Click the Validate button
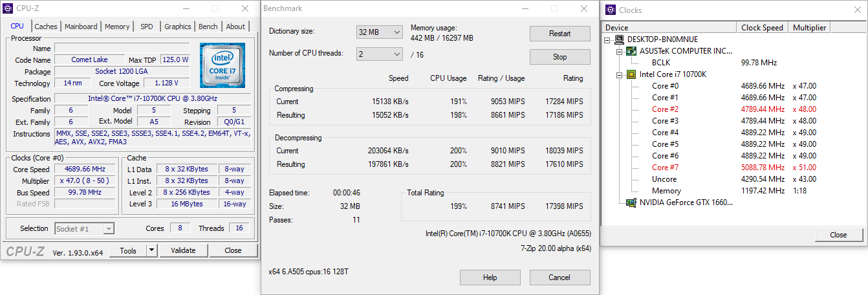Viewport: 868px width, 295px height. (x=183, y=250)
